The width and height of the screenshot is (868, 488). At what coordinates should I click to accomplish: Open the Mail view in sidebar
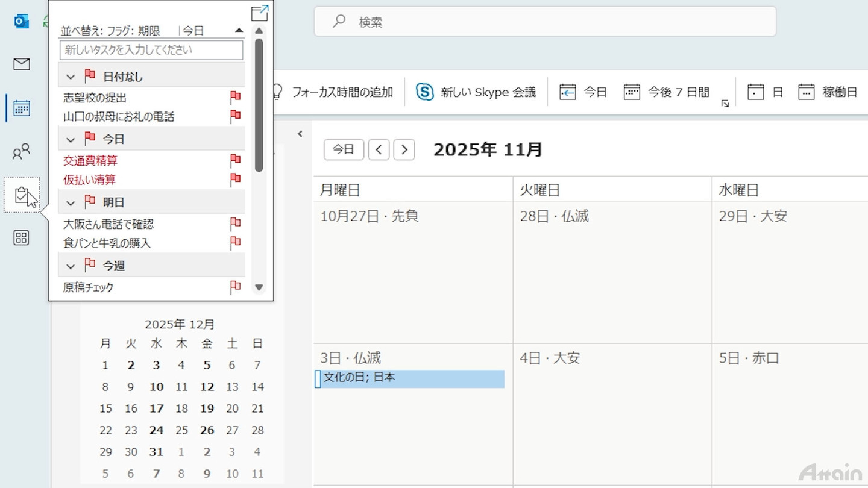[22, 64]
